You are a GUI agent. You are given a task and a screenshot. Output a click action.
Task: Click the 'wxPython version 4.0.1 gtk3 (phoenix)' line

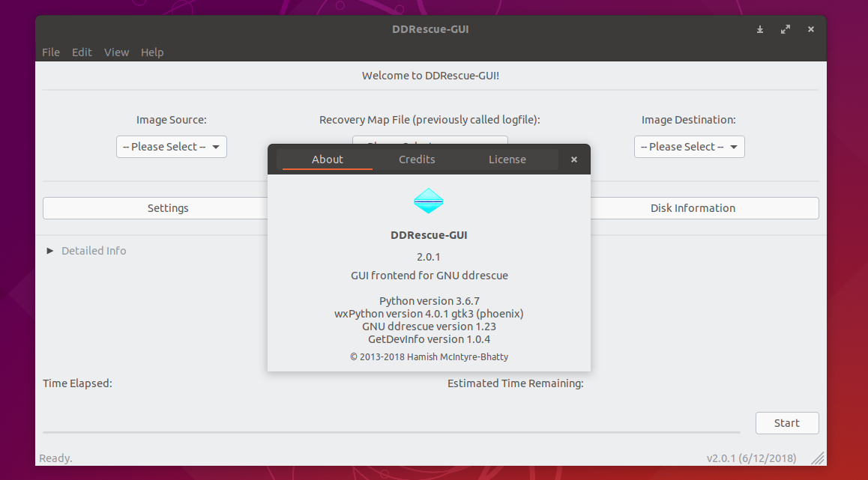tap(429, 314)
